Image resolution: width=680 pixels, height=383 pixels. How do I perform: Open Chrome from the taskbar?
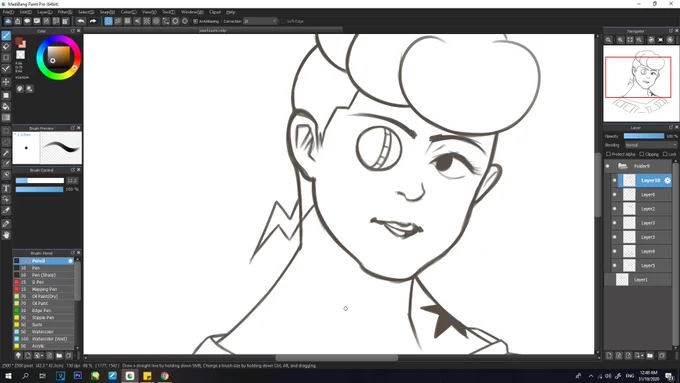164,376
